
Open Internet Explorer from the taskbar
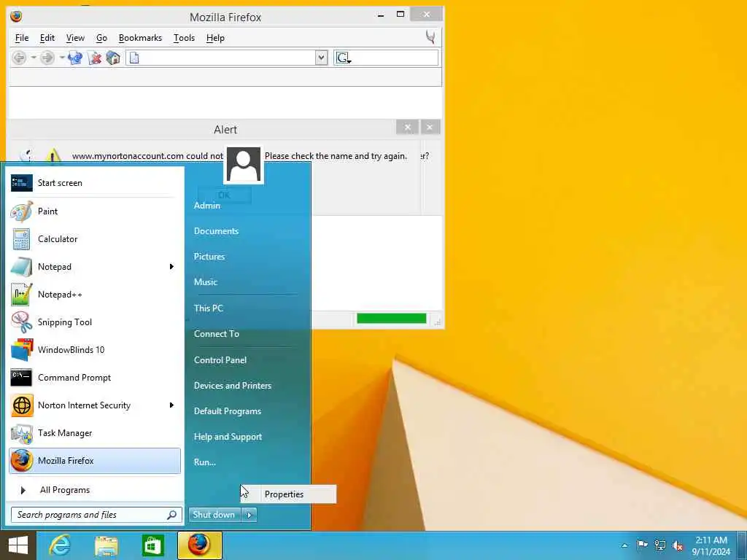point(60,545)
